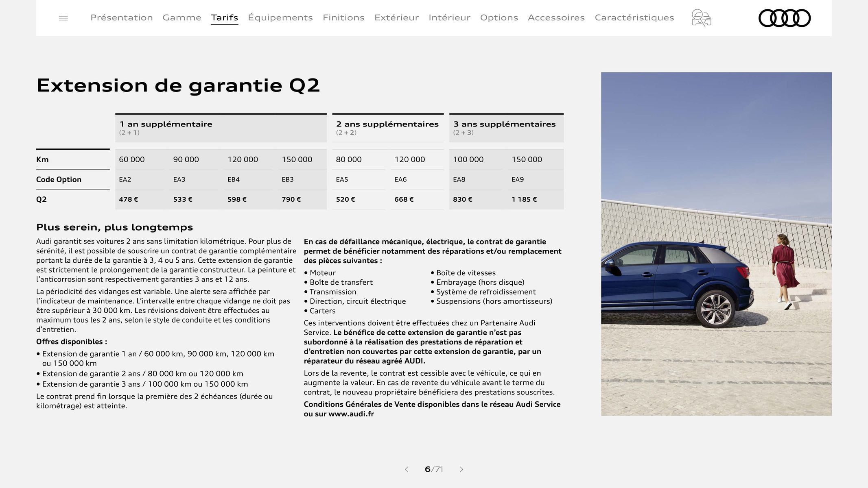Select option code EA5
Image resolution: width=868 pixels, height=488 pixels.
coord(342,179)
